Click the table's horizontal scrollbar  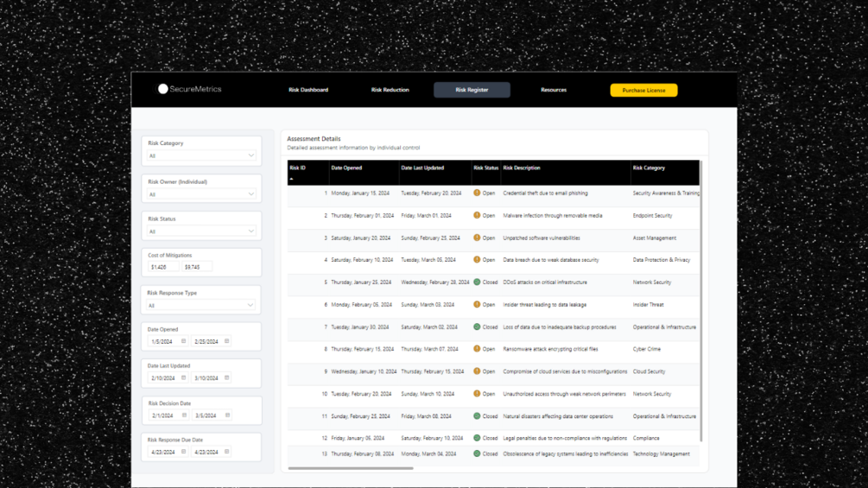pos(351,468)
